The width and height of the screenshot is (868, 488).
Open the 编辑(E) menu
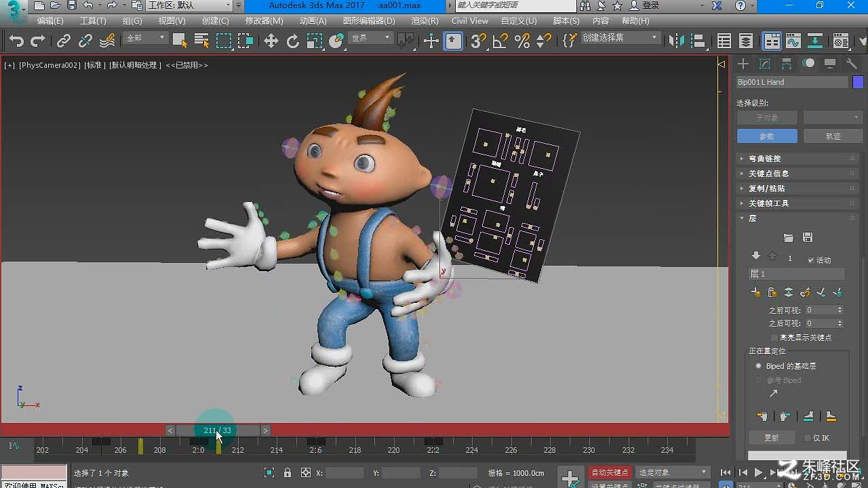pos(50,21)
